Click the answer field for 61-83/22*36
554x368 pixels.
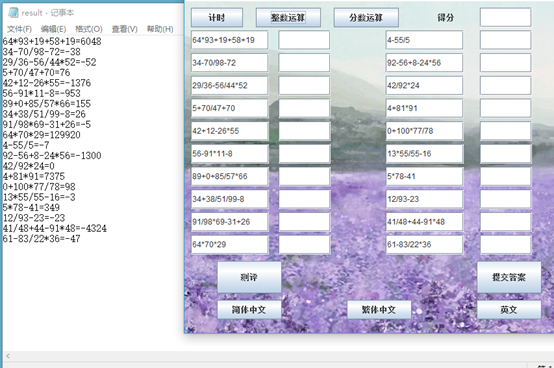click(505, 244)
